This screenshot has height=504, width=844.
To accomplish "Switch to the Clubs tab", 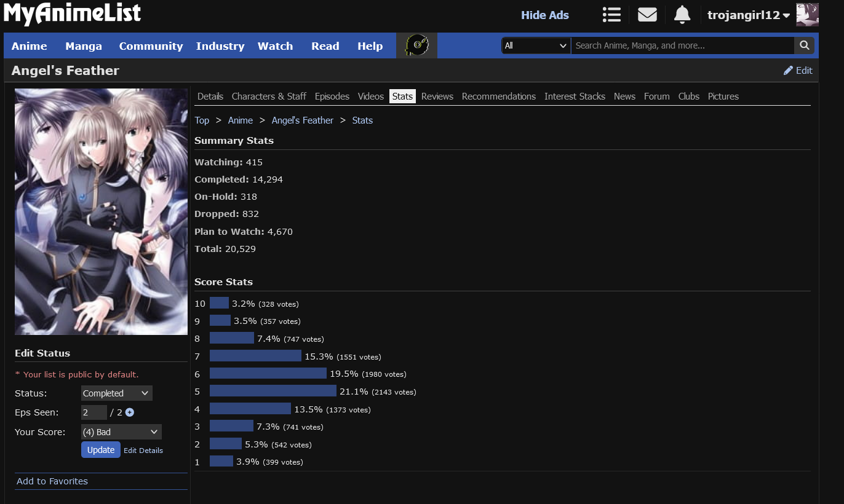I will click(689, 96).
